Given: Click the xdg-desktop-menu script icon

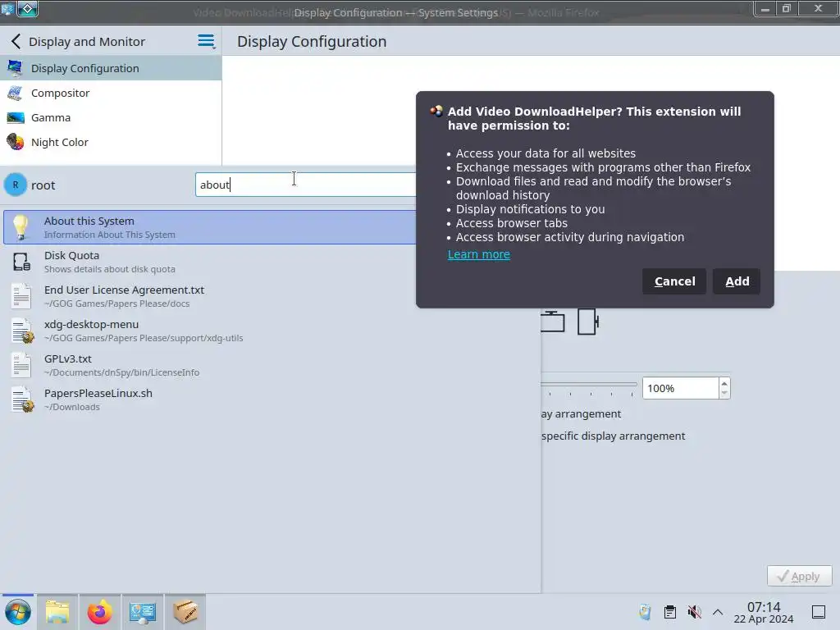Looking at the screenshot, I should click(22, 331).
